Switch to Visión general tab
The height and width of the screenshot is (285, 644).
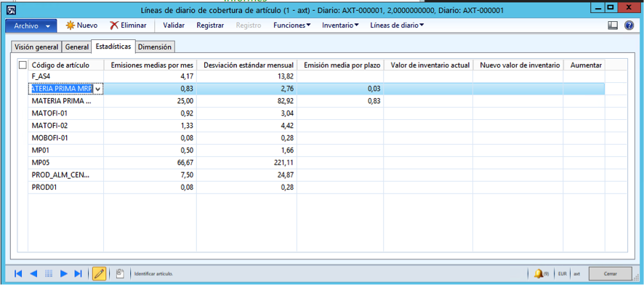pyautogui.click(x=36, y=47)
